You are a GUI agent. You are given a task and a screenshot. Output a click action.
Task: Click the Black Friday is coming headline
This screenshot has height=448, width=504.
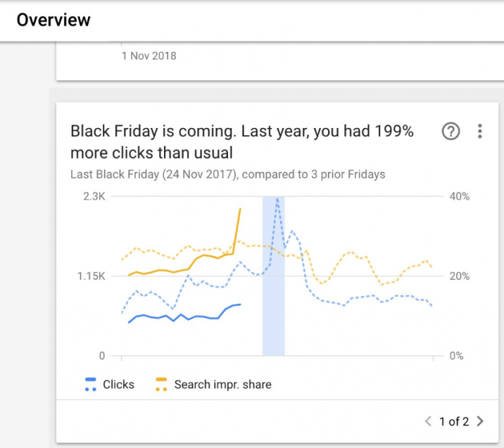(x=242, y=141)
